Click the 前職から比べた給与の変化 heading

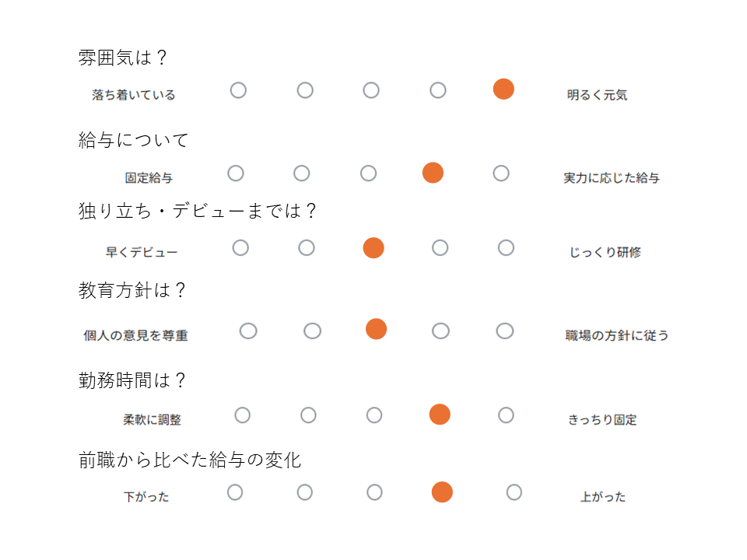click(x=190, y=460)
